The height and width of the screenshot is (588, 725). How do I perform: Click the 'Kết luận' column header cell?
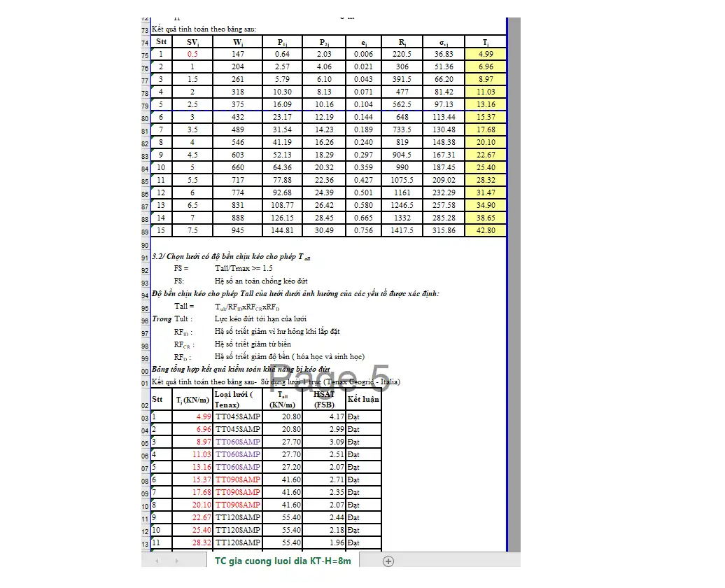363,400
